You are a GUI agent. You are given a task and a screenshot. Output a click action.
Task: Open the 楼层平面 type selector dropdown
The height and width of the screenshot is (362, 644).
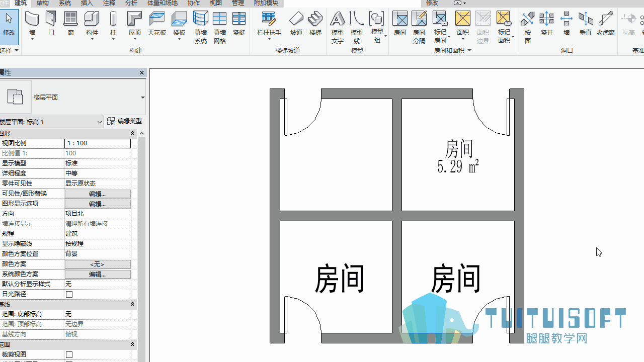143,98
